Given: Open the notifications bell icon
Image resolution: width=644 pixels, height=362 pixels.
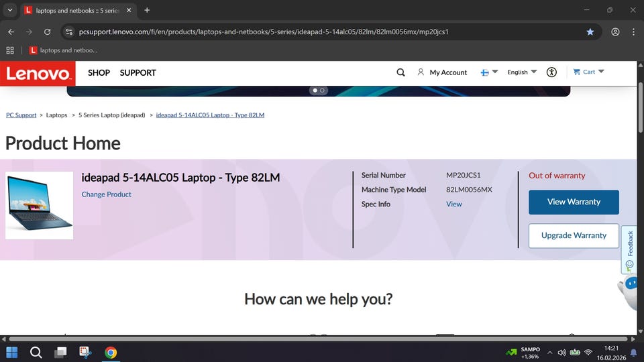Looking at the screenshot, I should pos(634,353).
